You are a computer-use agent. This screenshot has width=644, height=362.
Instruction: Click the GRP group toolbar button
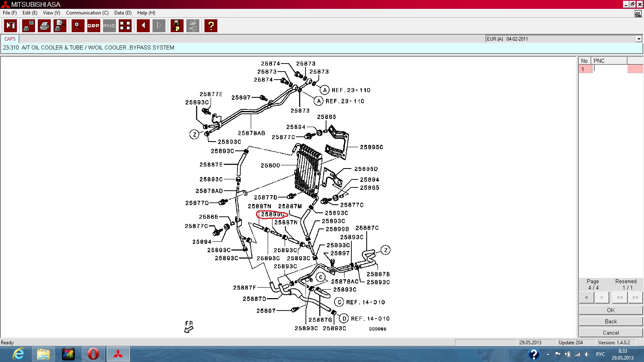[x=93, y=26]
